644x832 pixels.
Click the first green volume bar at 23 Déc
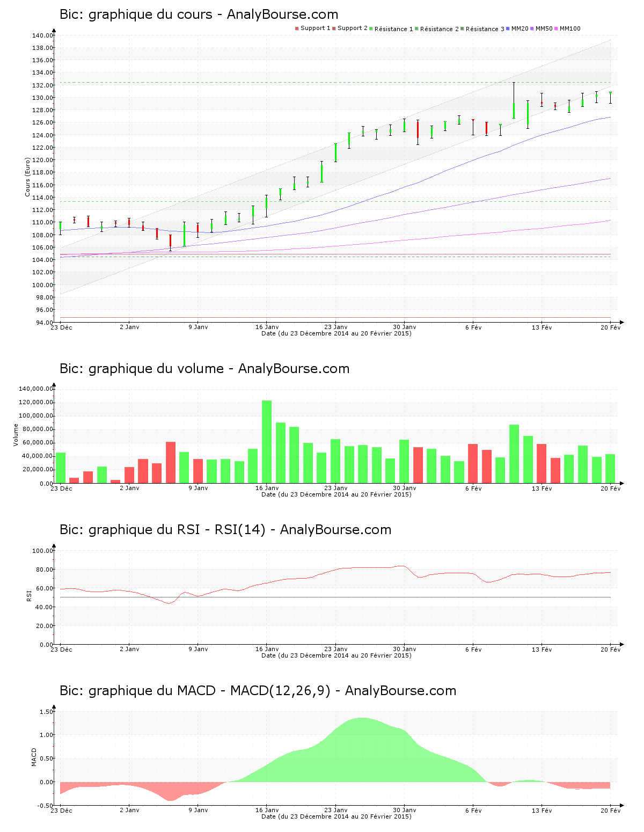click(61, 468)
